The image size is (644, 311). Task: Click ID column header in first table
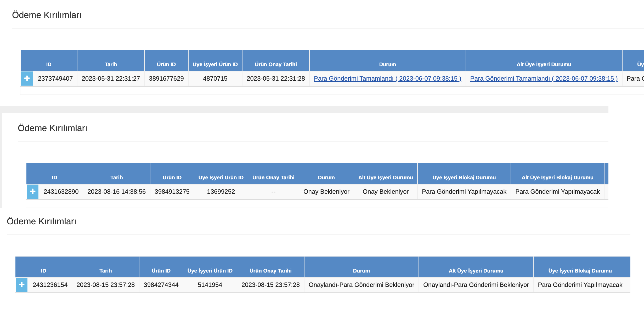[x=49, y=64]
